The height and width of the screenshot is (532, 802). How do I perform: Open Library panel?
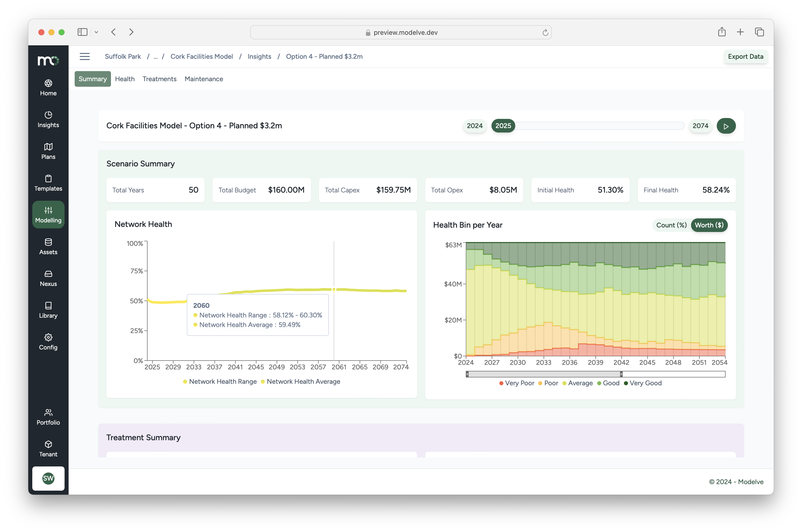48,309
